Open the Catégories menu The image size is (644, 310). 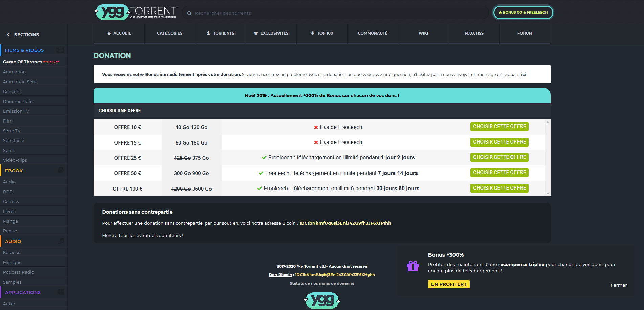[170, 33]
